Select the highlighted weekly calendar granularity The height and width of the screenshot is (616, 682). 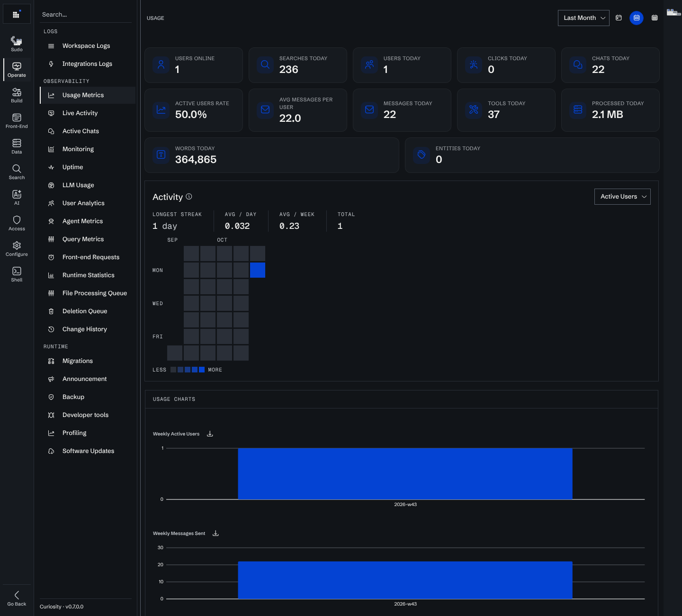pos(637,18)
